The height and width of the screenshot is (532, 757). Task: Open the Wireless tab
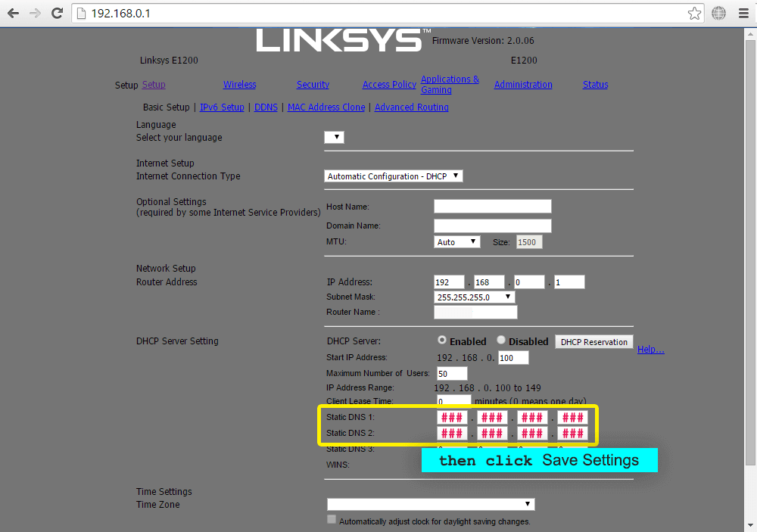point(239,85)
